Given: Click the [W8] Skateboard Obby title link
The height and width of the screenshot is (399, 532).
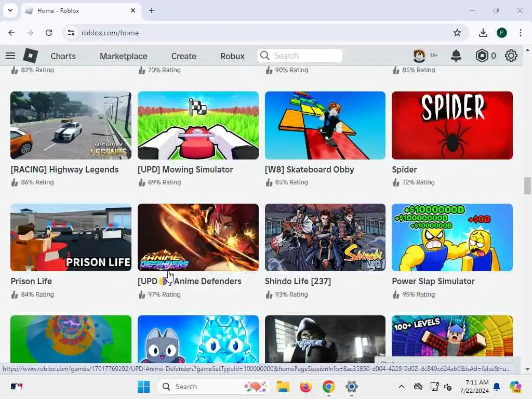Looking at the screenshot, I should tap(310, 170).
